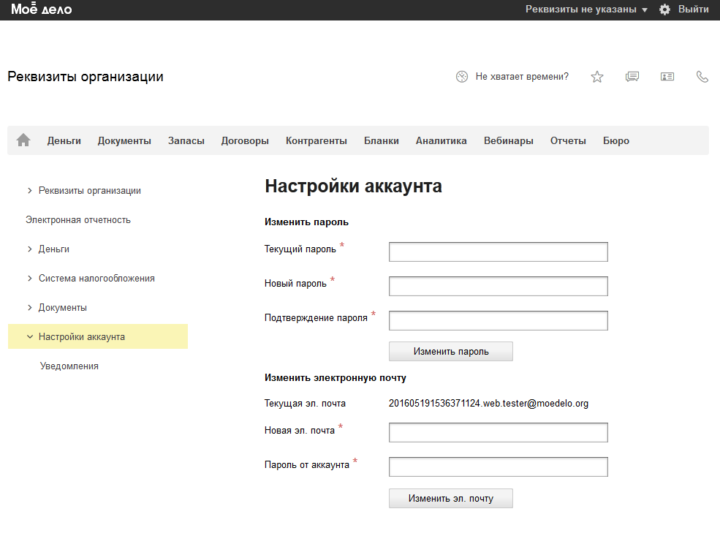Focus the 'Текущий пароль' input field
This screenshot has width=720, height=536.
(498, 252)
